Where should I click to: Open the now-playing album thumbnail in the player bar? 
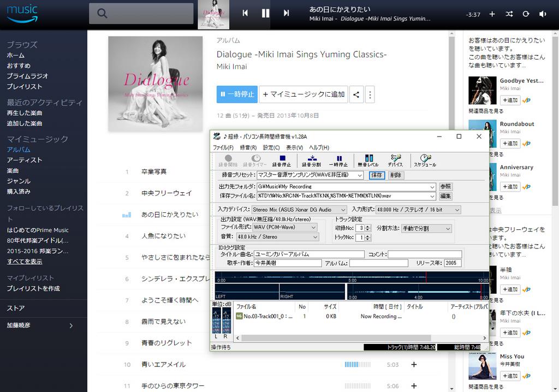point(213,14)
